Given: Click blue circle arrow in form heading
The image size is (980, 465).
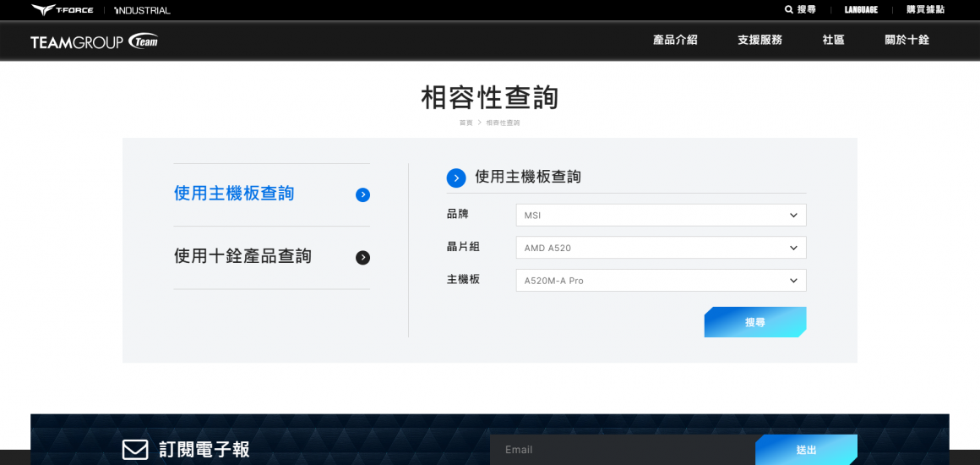Looking at the screenshot, I should 456,178.
